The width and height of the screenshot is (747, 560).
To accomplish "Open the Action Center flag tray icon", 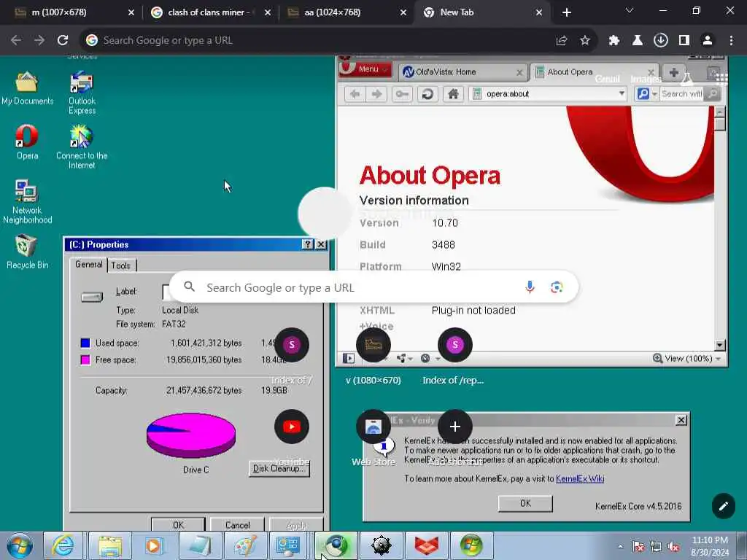I will [638, 547].
